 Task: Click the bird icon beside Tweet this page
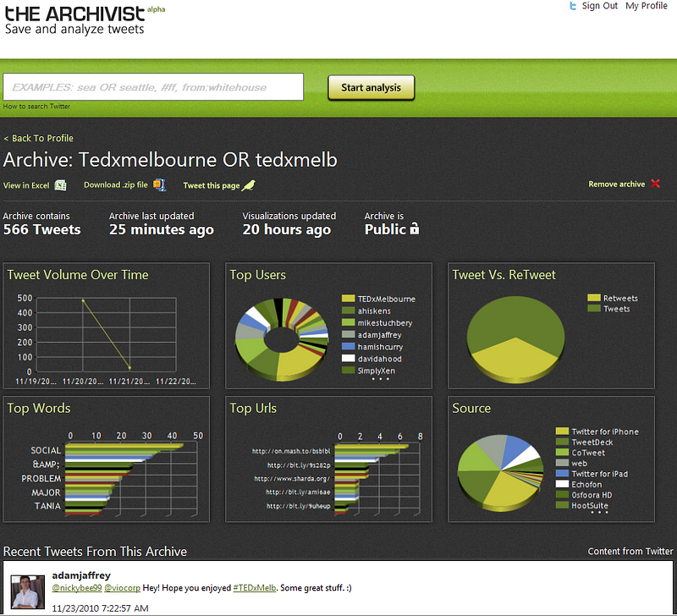tap(248, 185)
